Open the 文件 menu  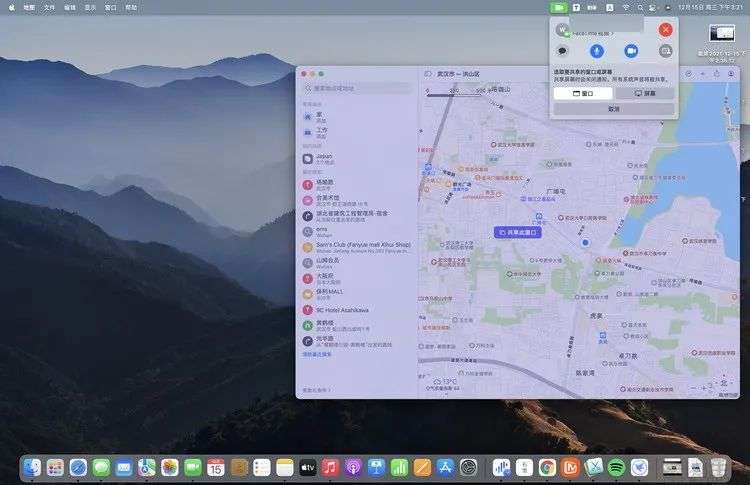[x=49, y=7]
